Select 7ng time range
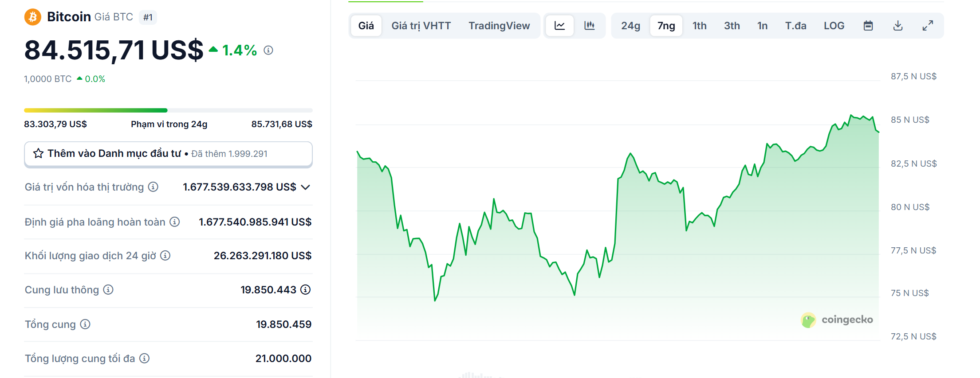Screen dimensions: 980x378 (x=666, y=26)
